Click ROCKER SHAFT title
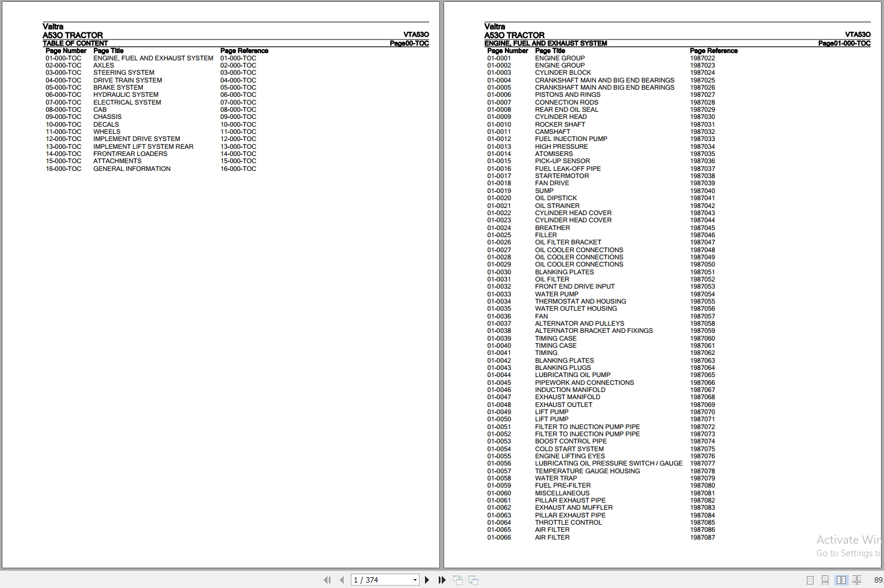This screenshot has width=884, height=588. point(560,124)
